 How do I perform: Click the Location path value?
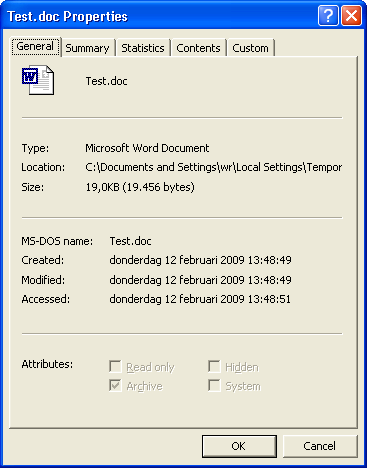point(214,167)
